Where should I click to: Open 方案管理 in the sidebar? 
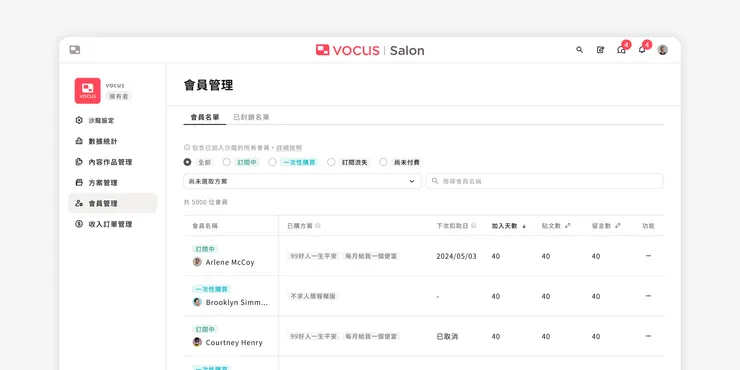[112, 183]
